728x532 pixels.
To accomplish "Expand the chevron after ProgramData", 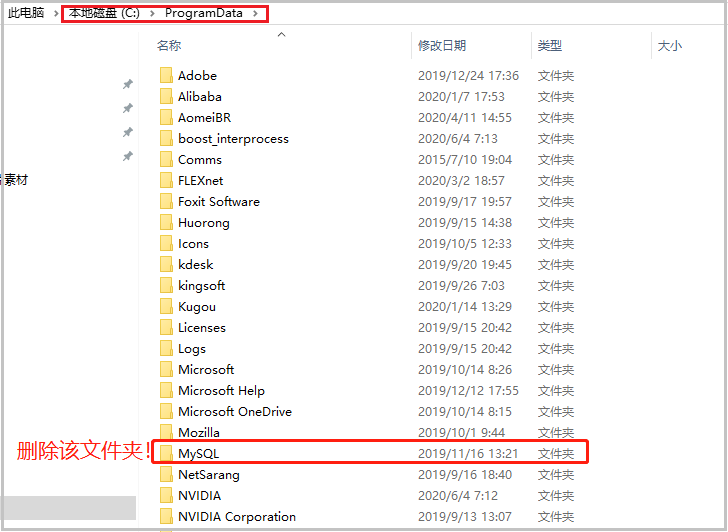I will tap(255, 13).
